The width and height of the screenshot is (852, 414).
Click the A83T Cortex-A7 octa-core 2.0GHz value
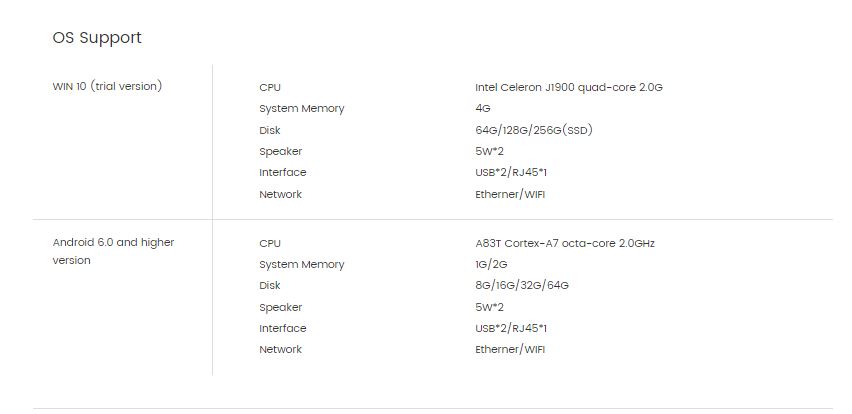click(x=565, y=243)
